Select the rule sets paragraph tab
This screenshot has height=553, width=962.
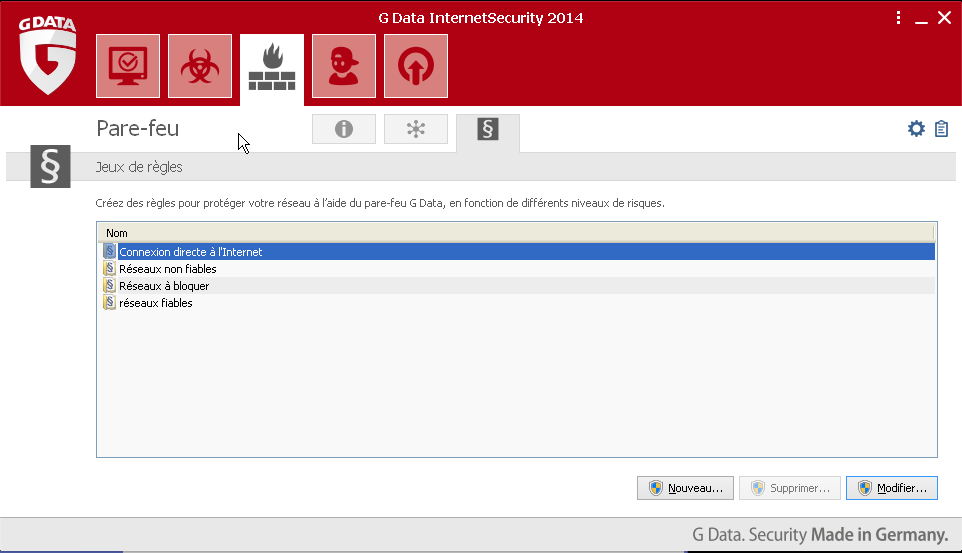488,131
